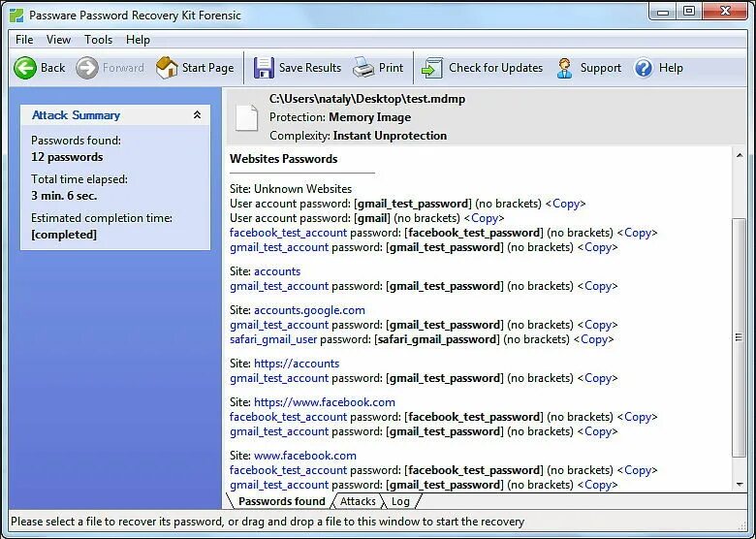Screen dimensions: 756x539
Task: Click the accounts site link
Action: [277, 271]
